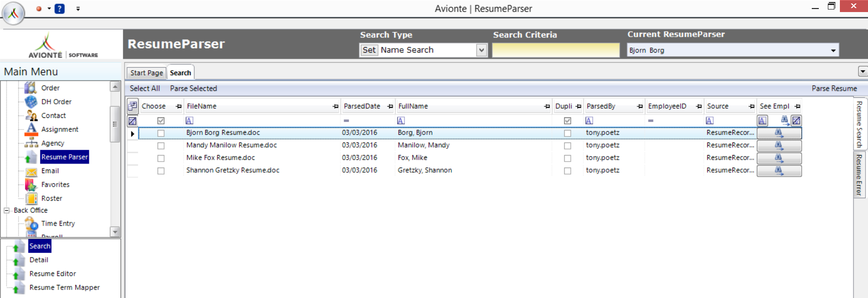Open the Assignment letter A icon

coord(31,129)
